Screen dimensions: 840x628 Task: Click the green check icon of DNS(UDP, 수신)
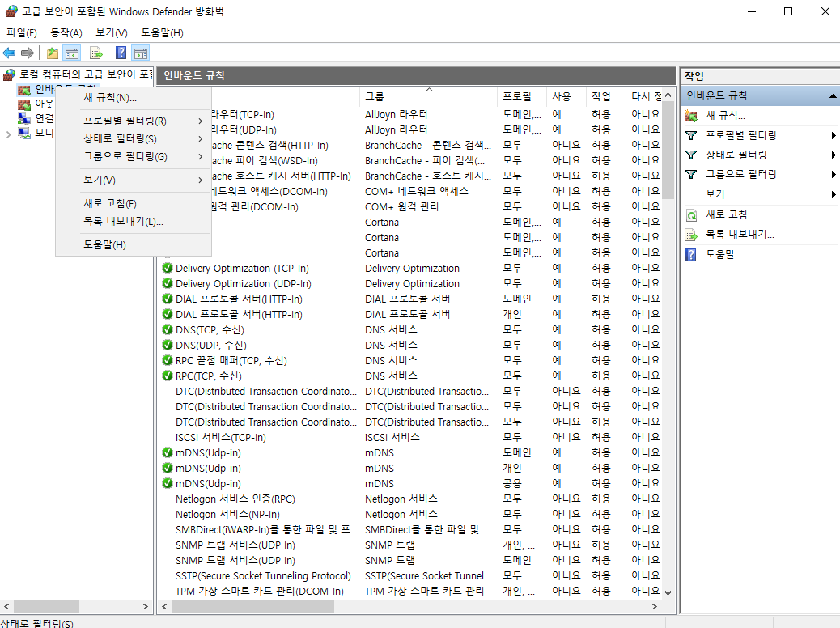168,345
